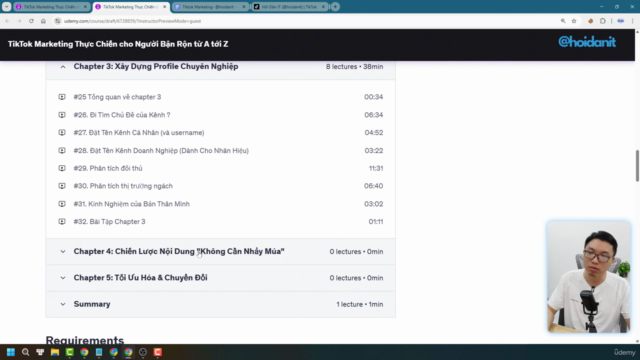Image resolution: width=640 pixels, height=360 pixels.
Task: Click video icon for #32 Bài Tập
Action: [x=62, y=221]
